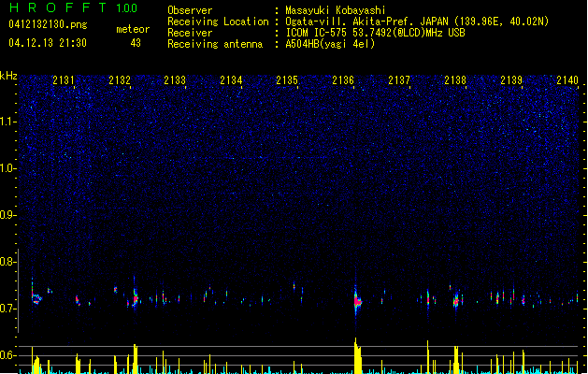Click the 2140 time axis label

(x=567, y=80)
